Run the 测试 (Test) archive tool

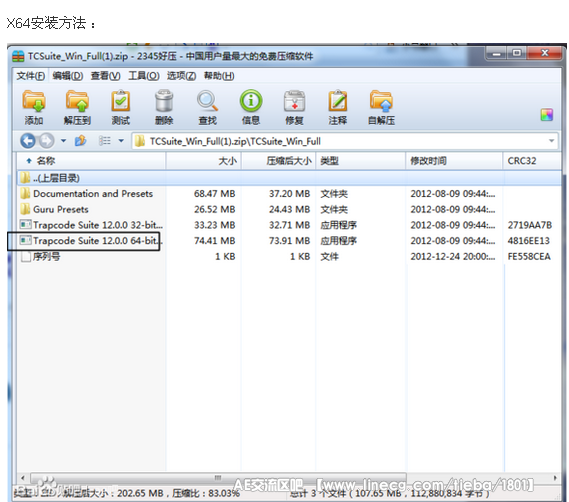point(120,101)
